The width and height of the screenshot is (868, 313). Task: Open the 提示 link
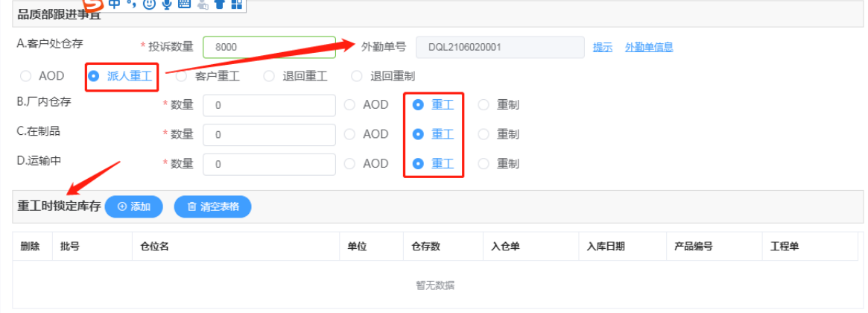(603, 47)
